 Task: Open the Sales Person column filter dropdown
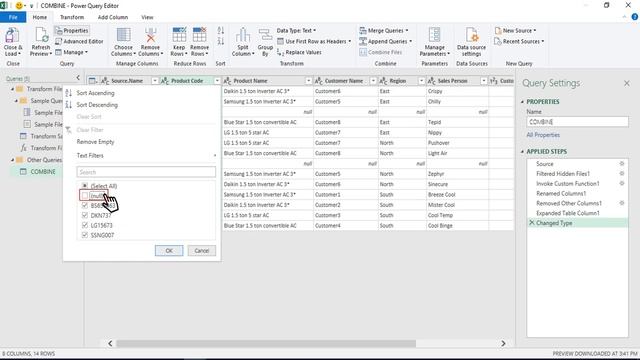click(484, 81)
